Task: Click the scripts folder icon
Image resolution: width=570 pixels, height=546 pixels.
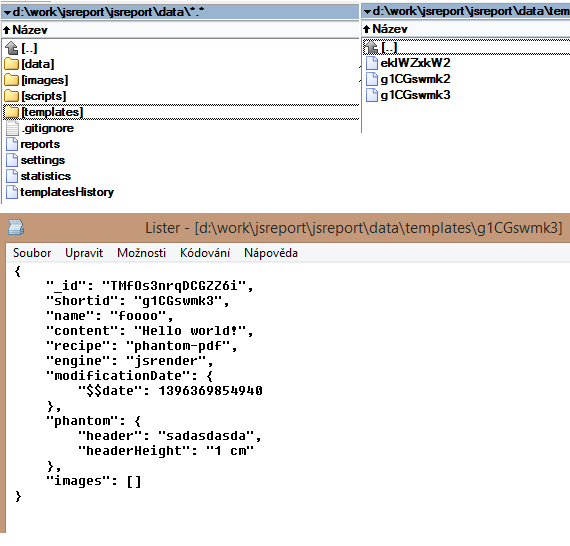Action: click(12, 96)
